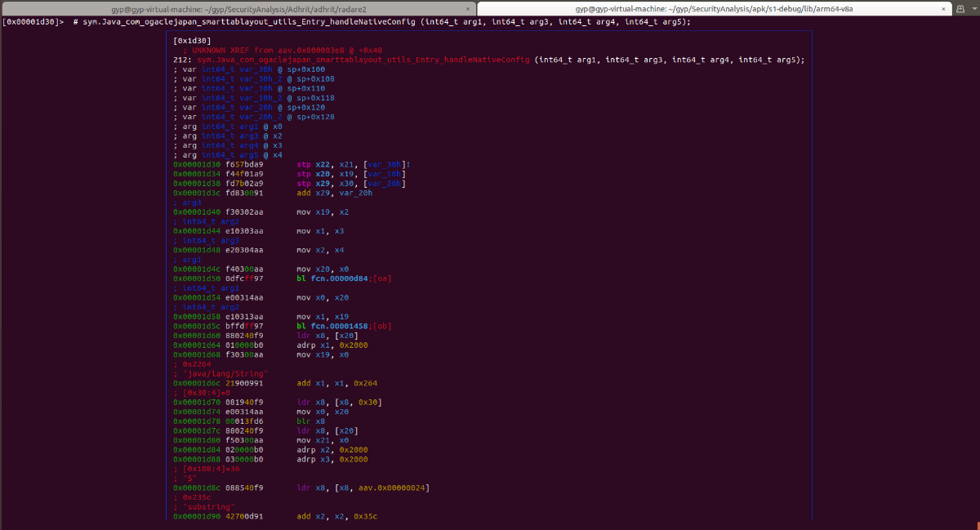Click the UNKNOWN XREF from aav.0x000003e0 line
This screenshot has height=530, width=980.
(283, 50)
